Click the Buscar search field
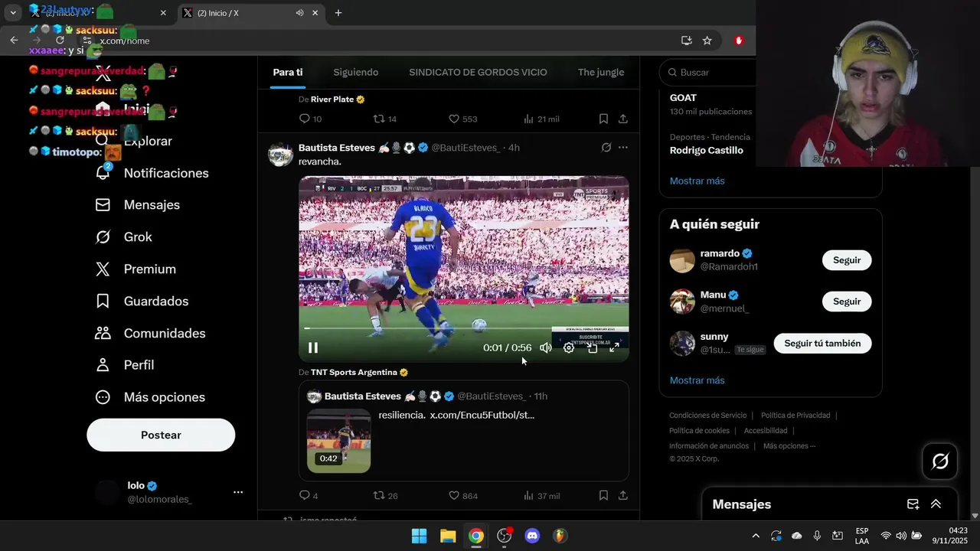The width and height of the screenshot is (980, 551). point(708,72)
